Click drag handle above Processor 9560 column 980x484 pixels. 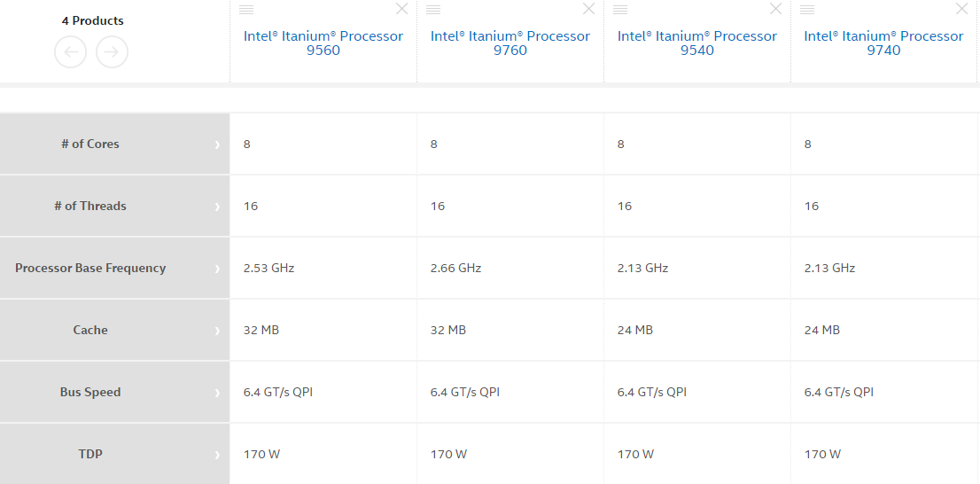click(x=246, y=9)
